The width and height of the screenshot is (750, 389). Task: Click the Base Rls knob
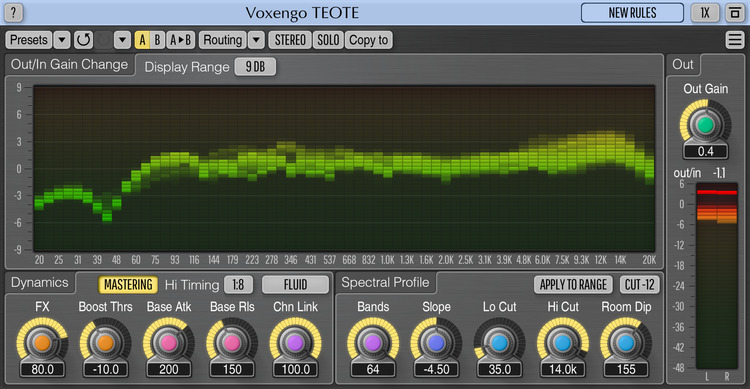pyautogui.click(x=232, y=343)
